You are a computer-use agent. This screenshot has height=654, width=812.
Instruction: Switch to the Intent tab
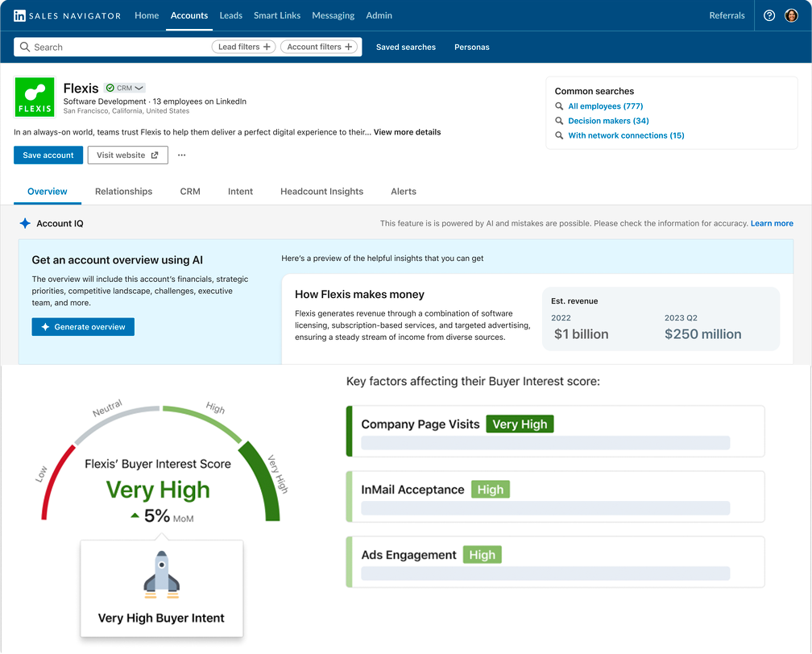click(x=240, y=192)
